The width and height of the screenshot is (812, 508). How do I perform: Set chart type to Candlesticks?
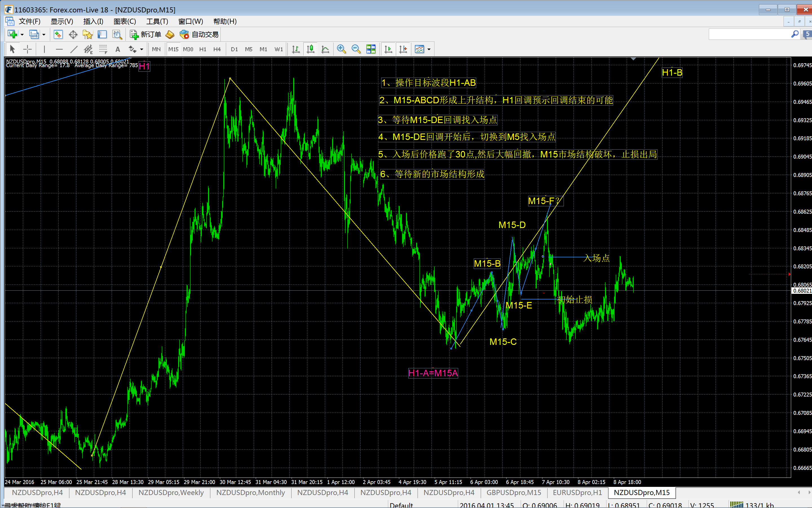(x=310, y=49)
